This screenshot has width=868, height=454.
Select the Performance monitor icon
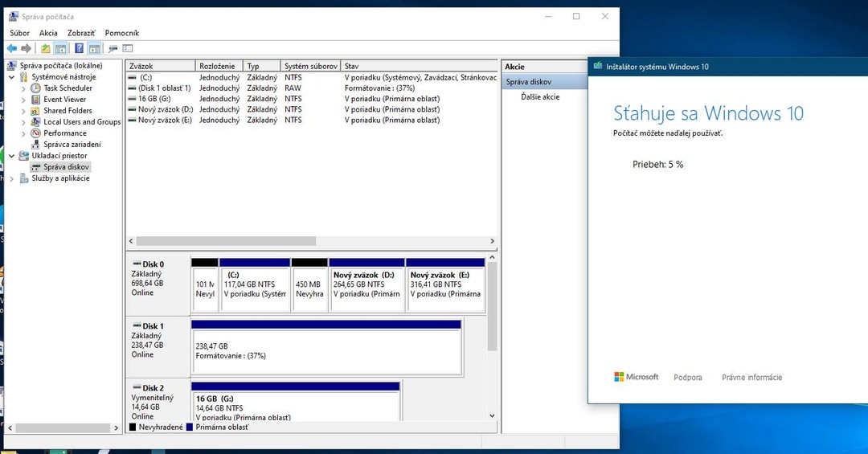[x=36, y=133]
